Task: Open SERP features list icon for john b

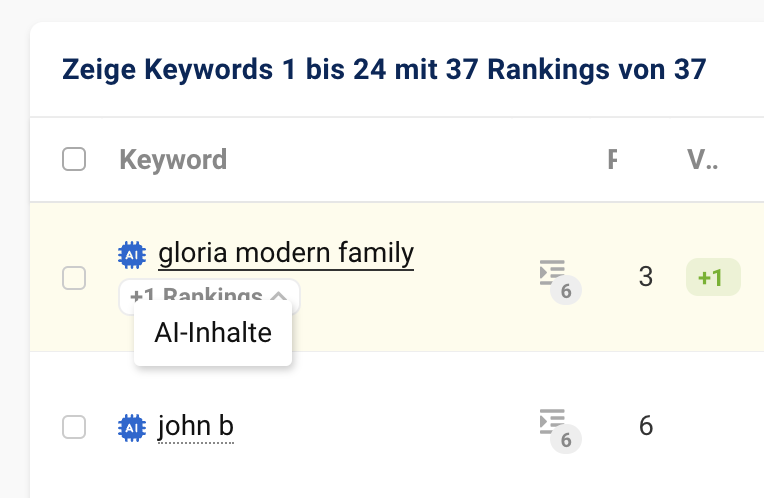Action: click(551, 421)
